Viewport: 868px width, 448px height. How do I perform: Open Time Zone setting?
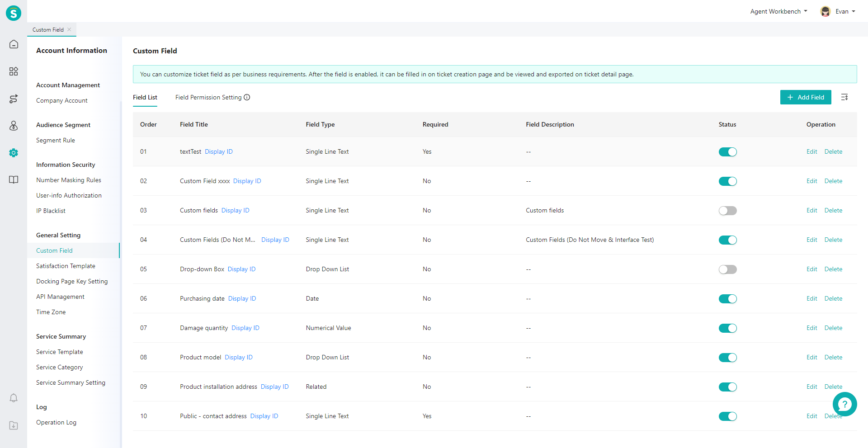(x=51, y=312)
